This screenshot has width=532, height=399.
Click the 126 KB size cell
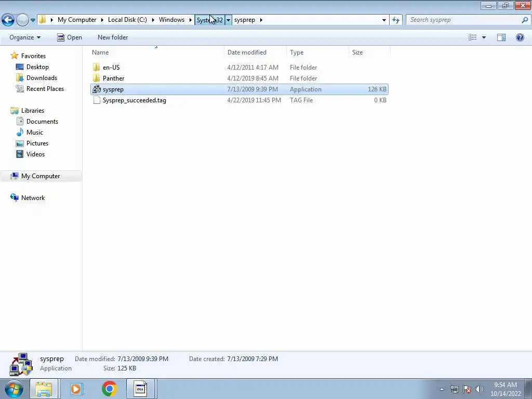click(377, 89)
